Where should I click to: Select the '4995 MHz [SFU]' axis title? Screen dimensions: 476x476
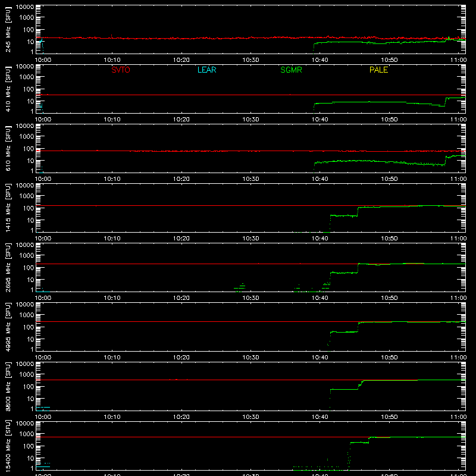click(x=8, y=327)
